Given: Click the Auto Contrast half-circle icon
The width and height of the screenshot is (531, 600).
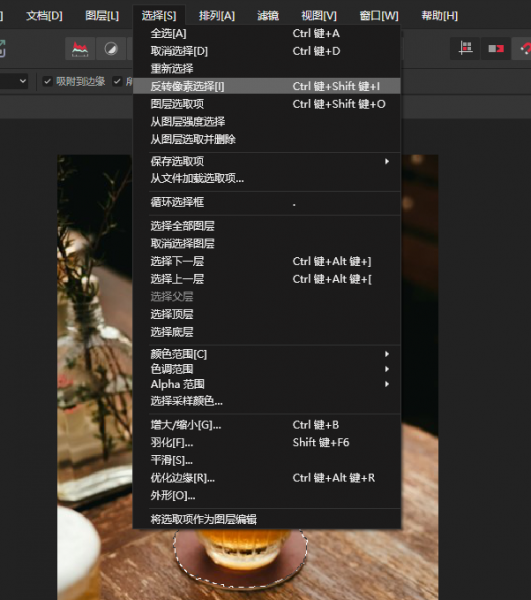Looking at the screenshot, I should tap(111, 49).
